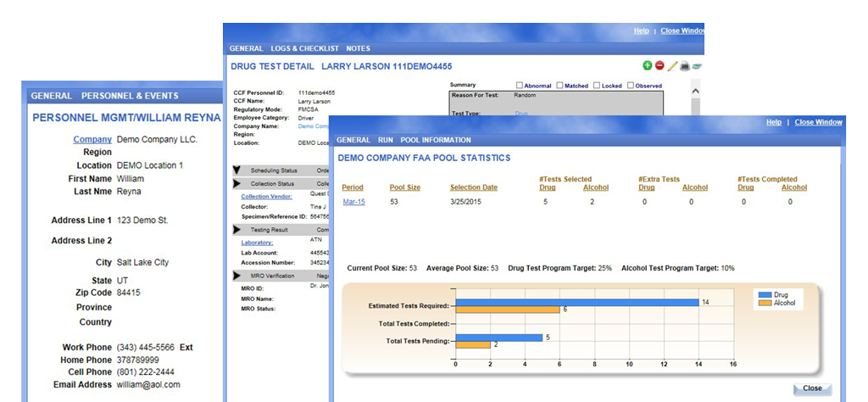Expand the Collection Status section arrow
The width and height of the screenshot is (868, 402).
(x=236, y=183)
